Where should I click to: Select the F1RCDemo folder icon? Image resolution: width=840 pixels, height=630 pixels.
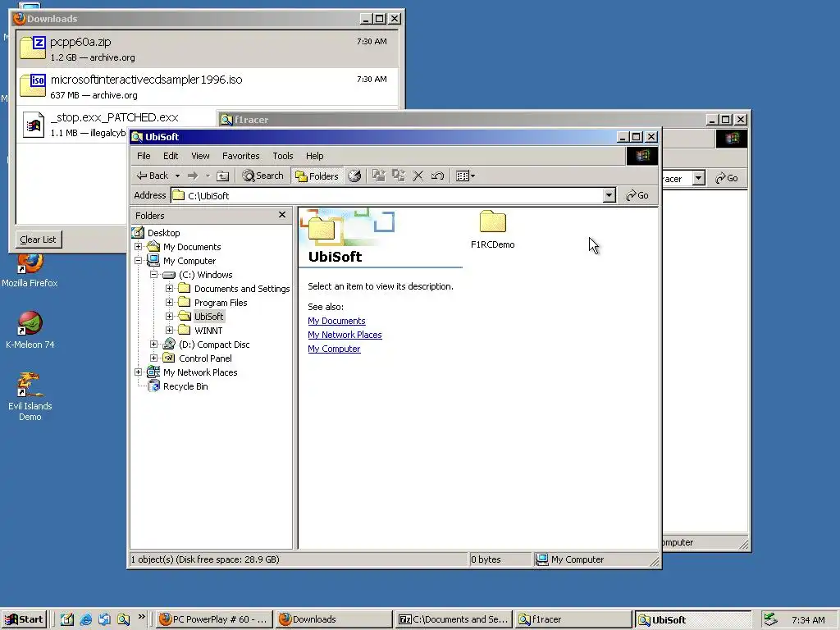tap(492, 222)
